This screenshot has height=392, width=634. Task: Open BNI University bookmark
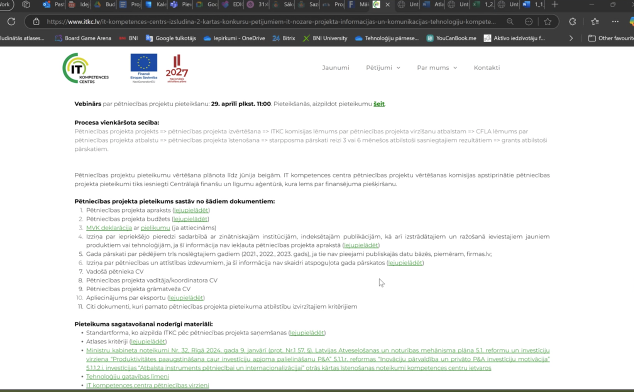click(x=325, y=38)
